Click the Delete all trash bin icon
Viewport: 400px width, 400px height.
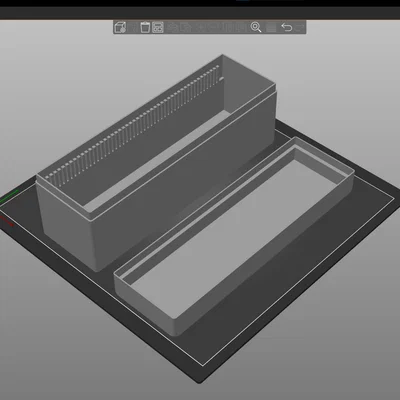click(145, 27)
